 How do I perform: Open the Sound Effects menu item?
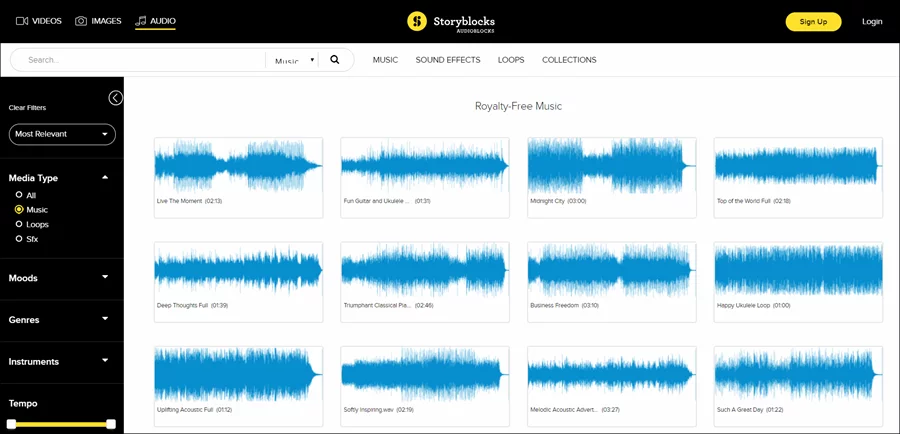448,60
